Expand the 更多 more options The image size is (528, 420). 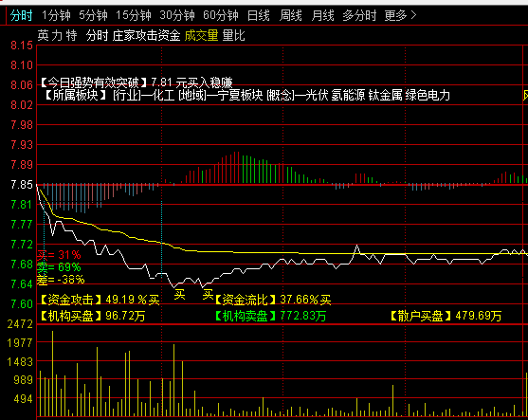pyautogui.click(x=400, y=15)
